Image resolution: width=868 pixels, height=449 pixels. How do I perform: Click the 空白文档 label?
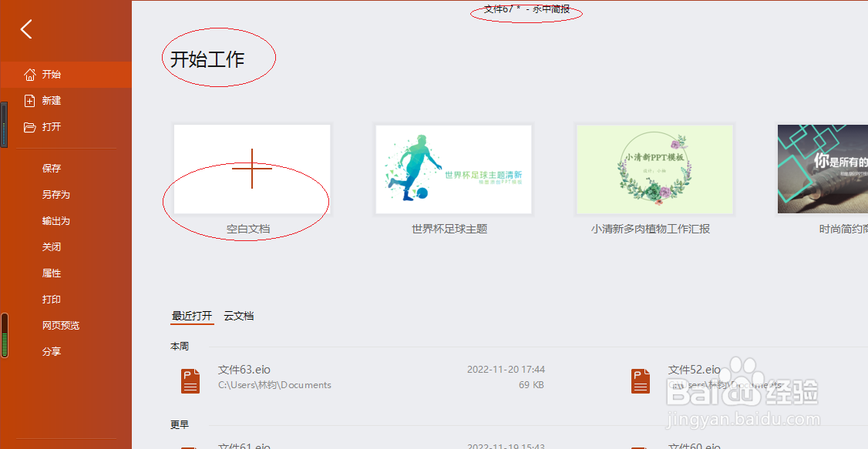click(248, 229)
